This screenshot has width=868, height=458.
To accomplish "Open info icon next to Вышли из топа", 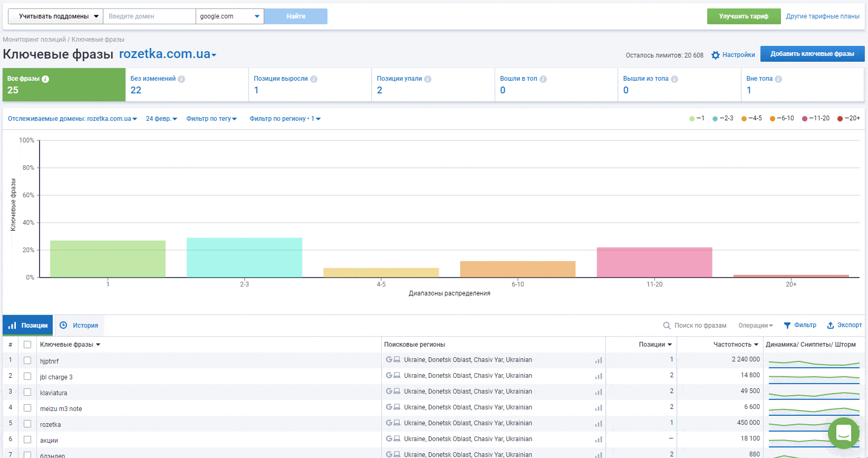I will (x=674, y=79).
